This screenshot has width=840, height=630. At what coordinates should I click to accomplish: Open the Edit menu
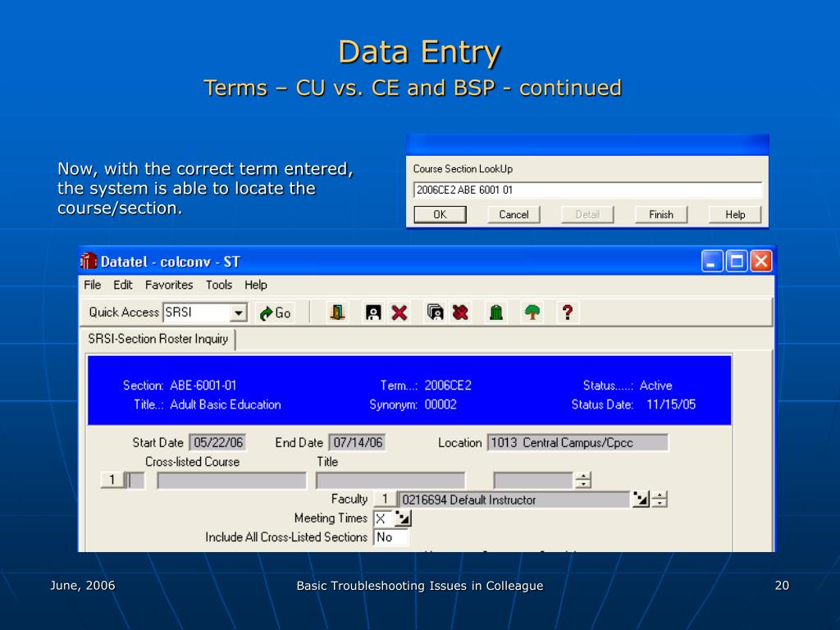pos(123,285)
